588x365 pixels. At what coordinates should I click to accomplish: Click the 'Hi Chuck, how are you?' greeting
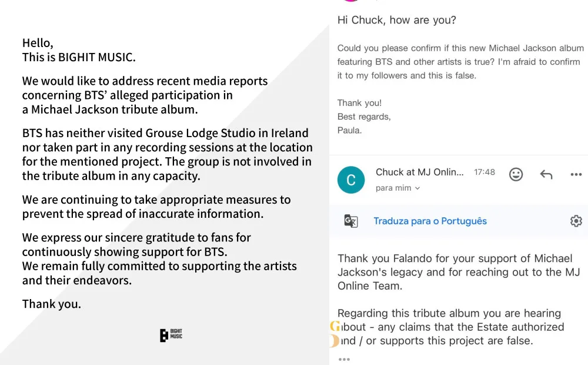coord(396,20)
